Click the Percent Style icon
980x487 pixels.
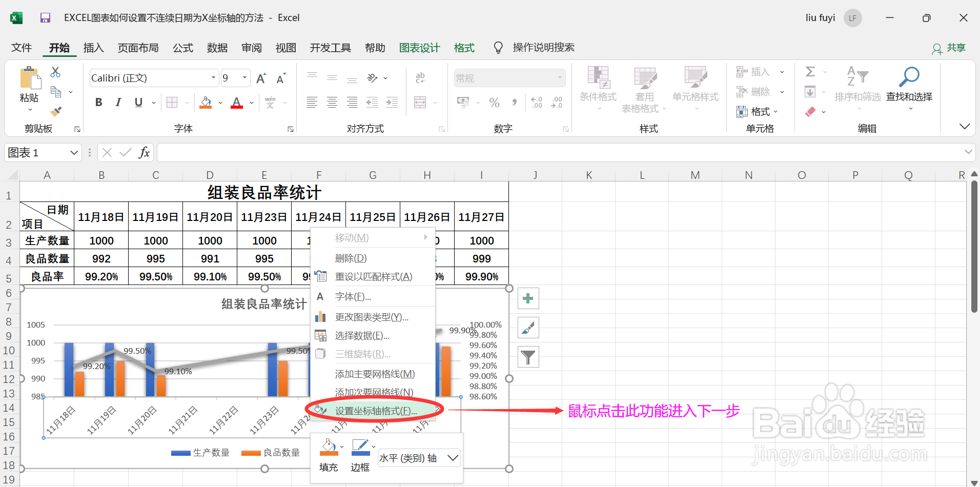[494, 103]
